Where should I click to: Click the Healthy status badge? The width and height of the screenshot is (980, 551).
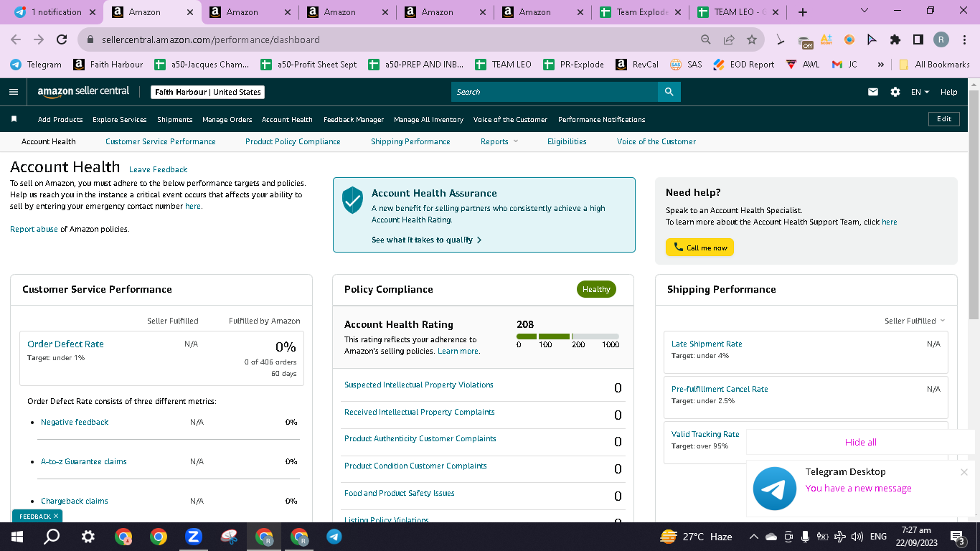coord(596,289)
